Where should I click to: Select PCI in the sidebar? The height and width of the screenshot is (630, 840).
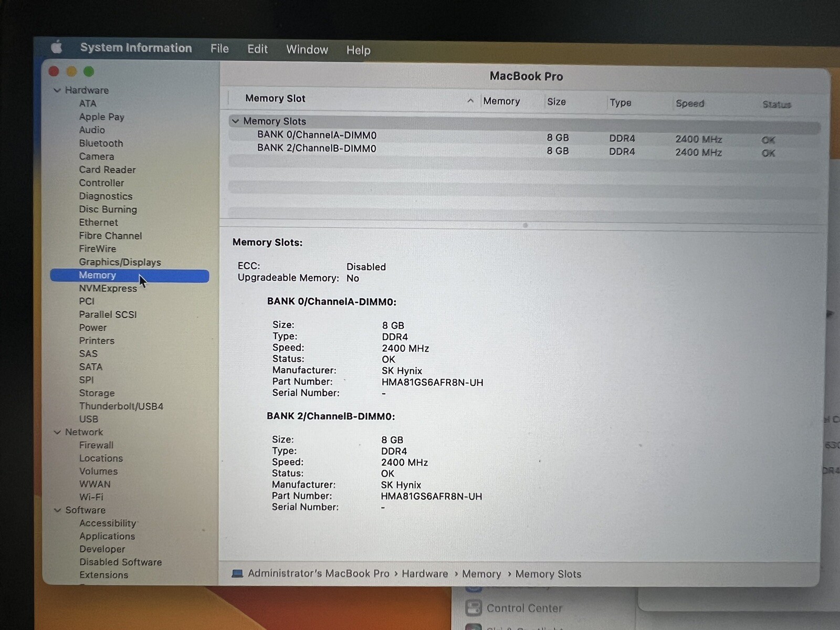[x=87, y=301]
